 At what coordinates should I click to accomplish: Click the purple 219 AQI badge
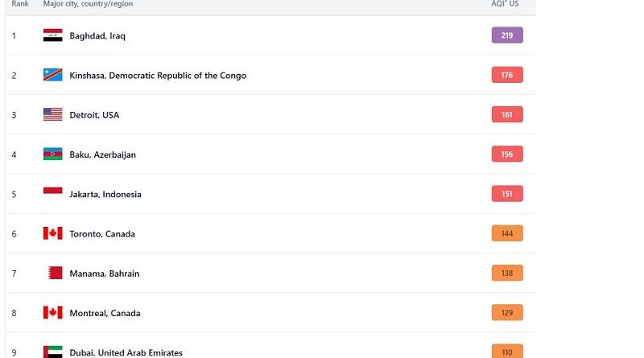(x=507, y=35)
